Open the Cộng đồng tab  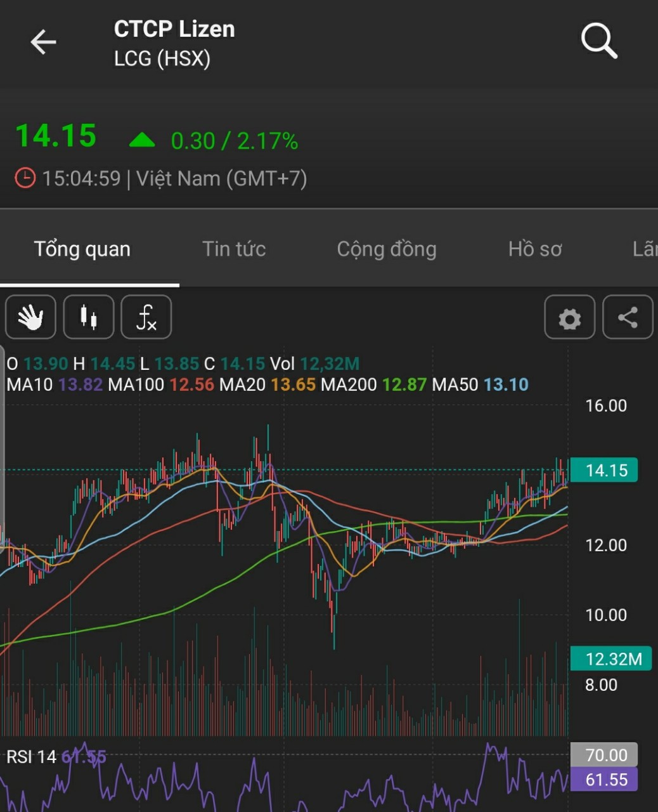coord(387,249)
